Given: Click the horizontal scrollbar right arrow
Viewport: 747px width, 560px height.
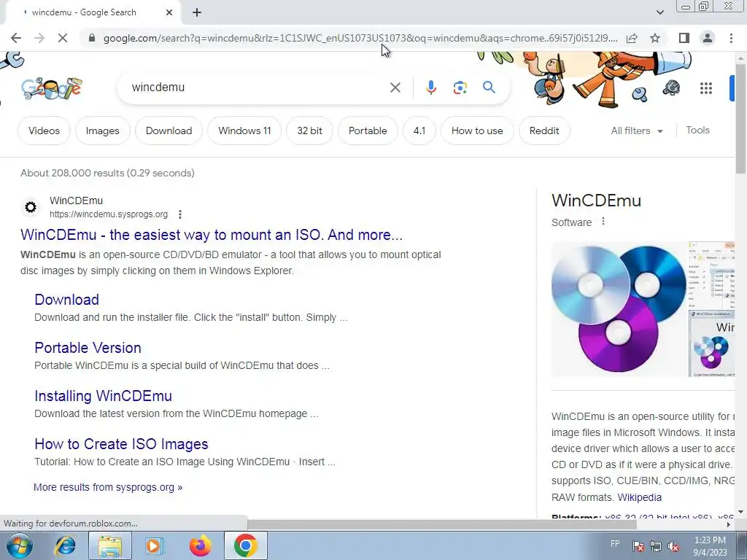Looking at the screenshot, I should tap(729, 524).
